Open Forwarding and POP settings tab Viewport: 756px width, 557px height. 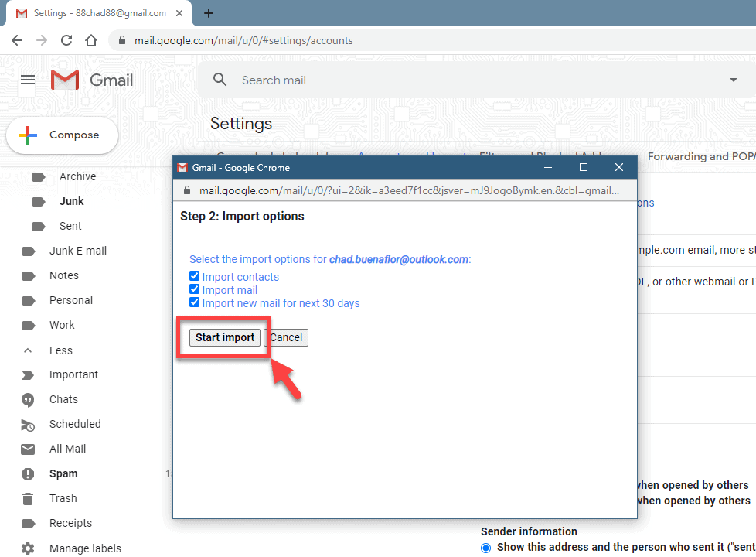[x=702, y=156]
